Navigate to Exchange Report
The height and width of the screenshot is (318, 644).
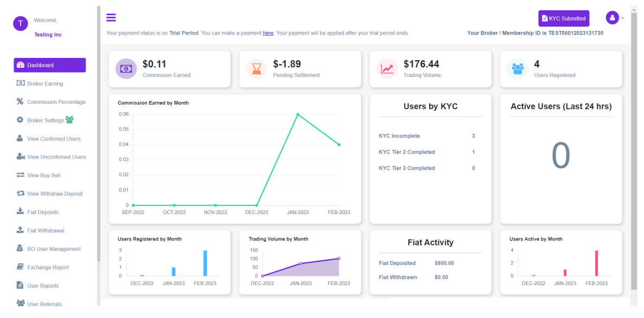click(48, 267)
